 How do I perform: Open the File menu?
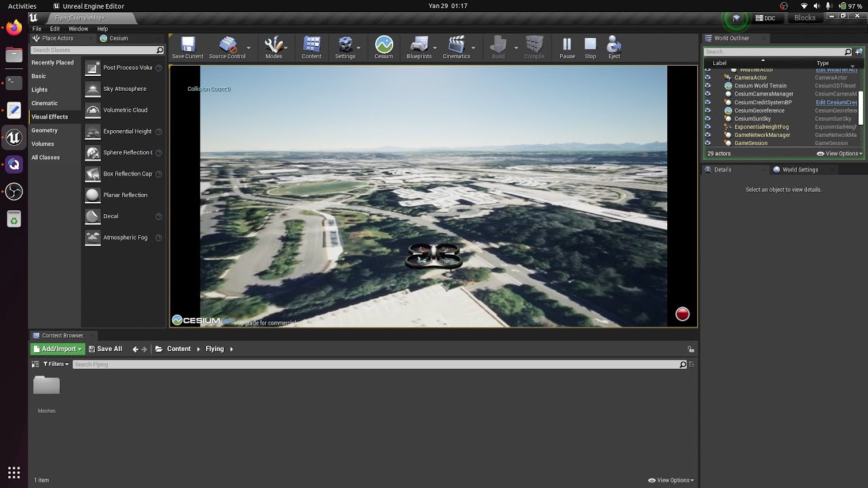click(37, 29)
